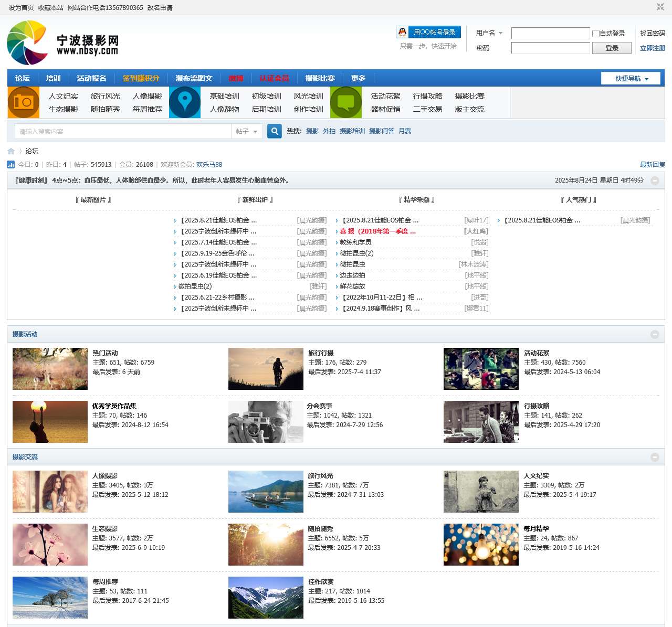This screenshot has width=672, height=627.
Task: Collapse the 摄影活动 section
Action: coord(655,334)
